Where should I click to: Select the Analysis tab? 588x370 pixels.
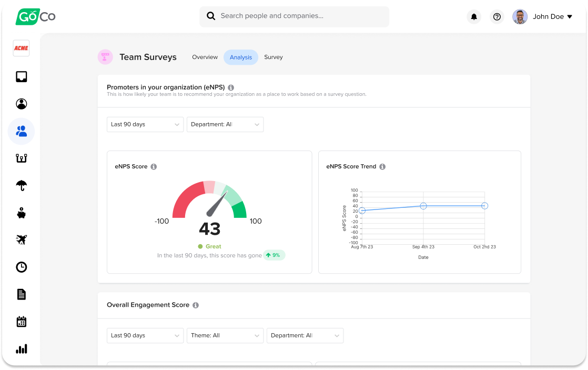point(241,57)
